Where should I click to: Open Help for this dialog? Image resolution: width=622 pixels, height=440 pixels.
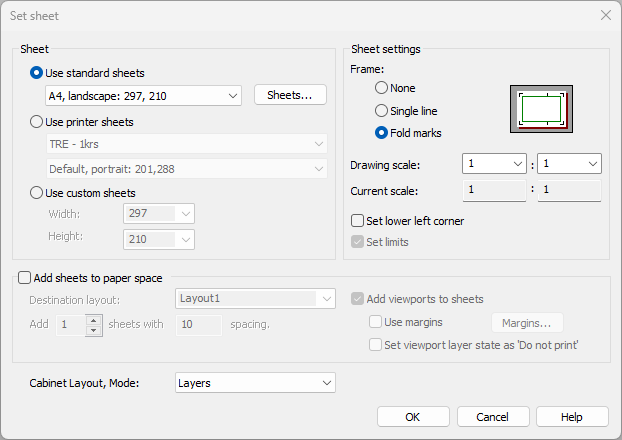pos(572,416)
